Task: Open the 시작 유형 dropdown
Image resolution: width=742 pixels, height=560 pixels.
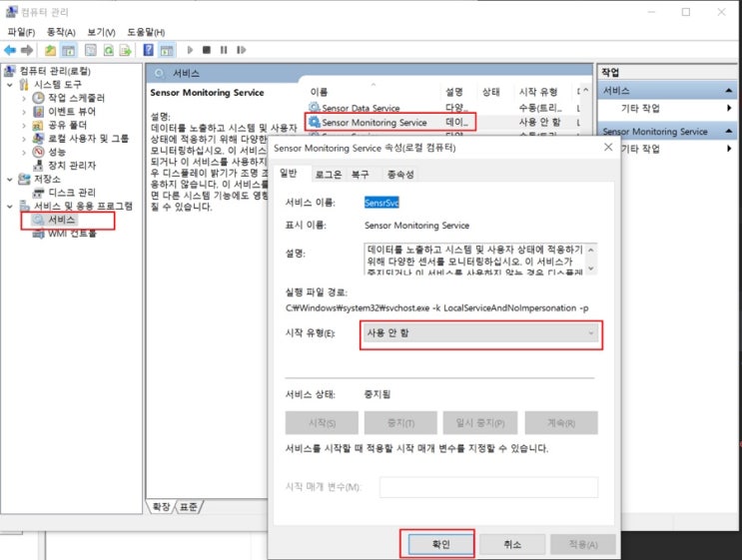Action: click(x=480, y=333)
